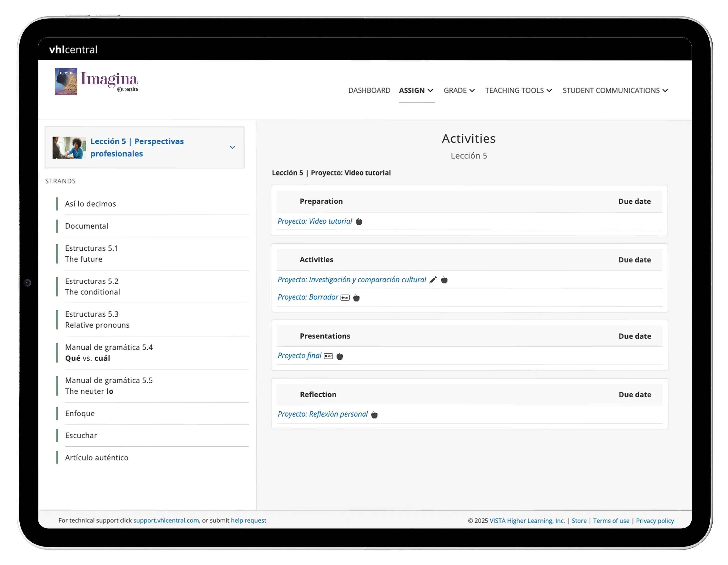Click pencil icon next to Investigación y comparación cultural
The height and width of the screenshot is (565, 728).
tap(433, 280)
